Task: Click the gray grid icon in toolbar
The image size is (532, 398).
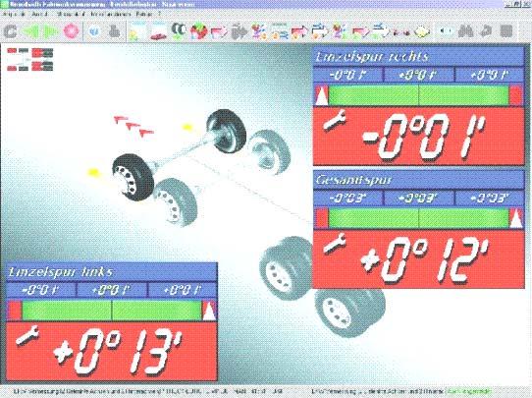Action: click(x=505, y=31)
